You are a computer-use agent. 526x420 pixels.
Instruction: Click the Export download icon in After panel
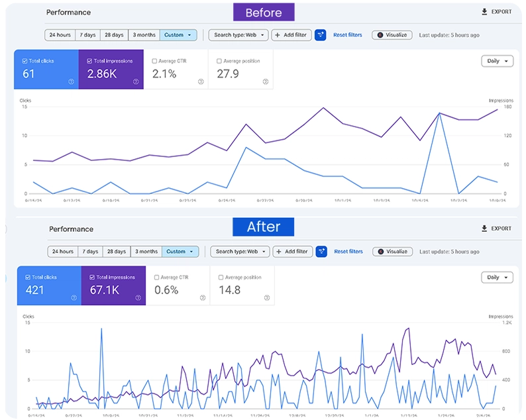pos(484,229)
